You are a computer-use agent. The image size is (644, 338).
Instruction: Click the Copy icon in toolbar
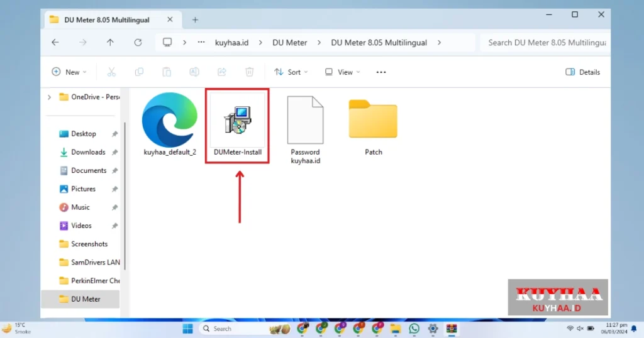point(139,72)
